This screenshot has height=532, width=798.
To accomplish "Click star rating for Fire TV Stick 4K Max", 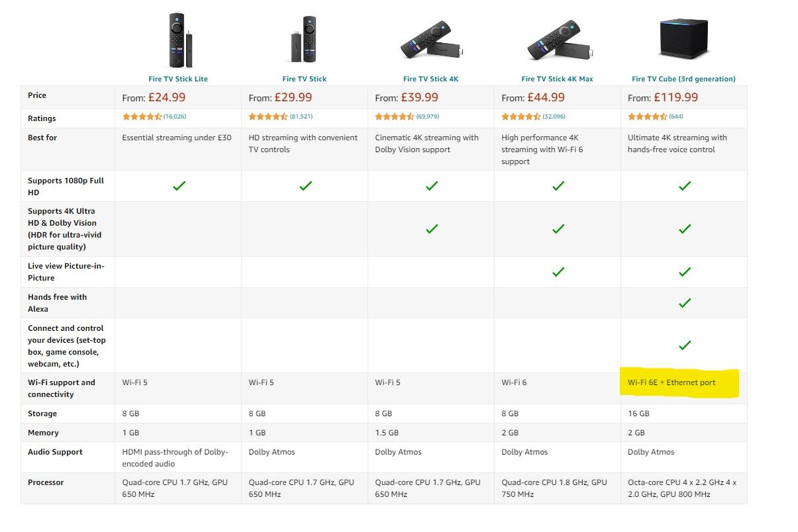I will (x=521, y=116).
